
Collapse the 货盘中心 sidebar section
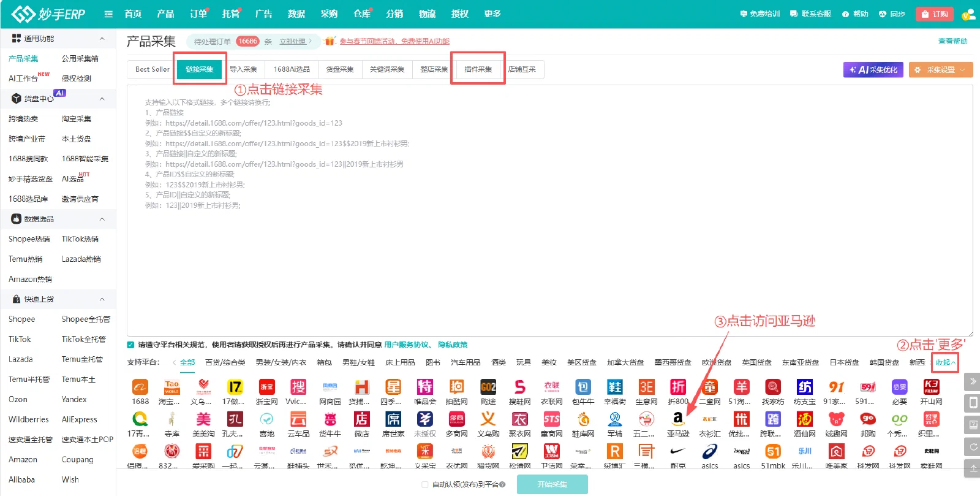coord(102,99)
